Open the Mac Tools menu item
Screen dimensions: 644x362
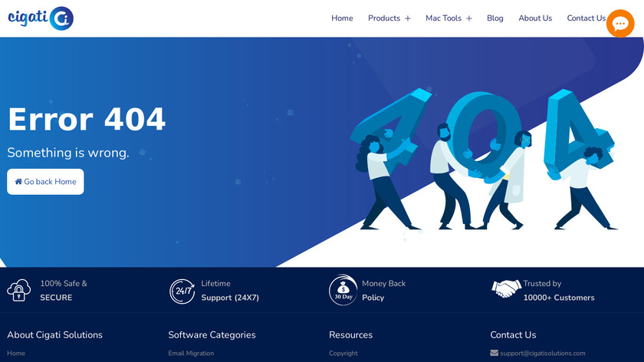(x=444, y=18)
